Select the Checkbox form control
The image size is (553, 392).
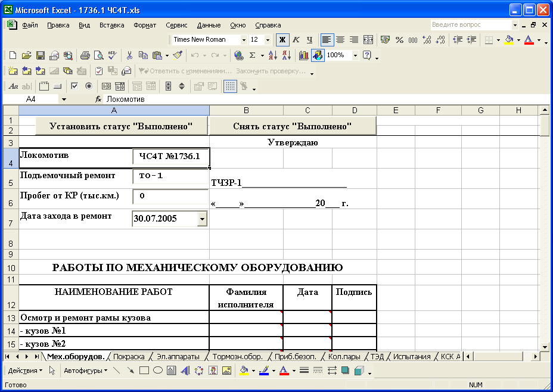[74, 86]
